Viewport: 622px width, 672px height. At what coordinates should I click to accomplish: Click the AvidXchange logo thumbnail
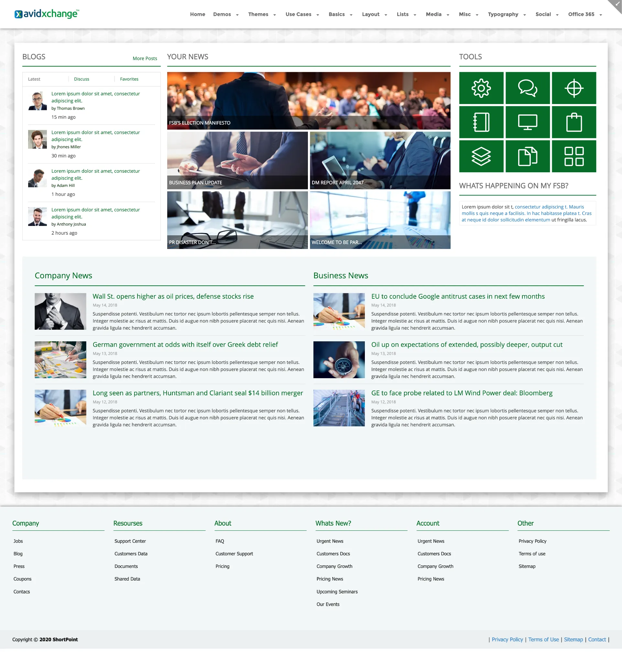click(46, 13)
